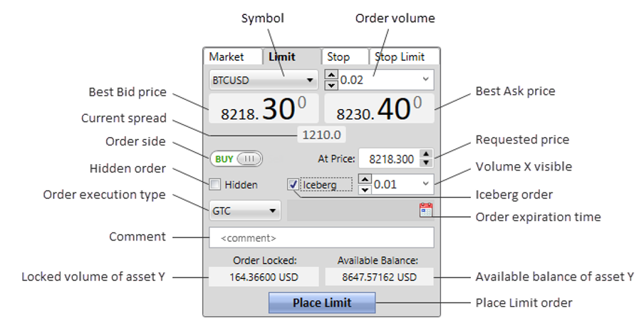Image resolution: width=644 pixels, height=331 pixels.
Task: Click the Place Limit button
Action: pos(322,302)
